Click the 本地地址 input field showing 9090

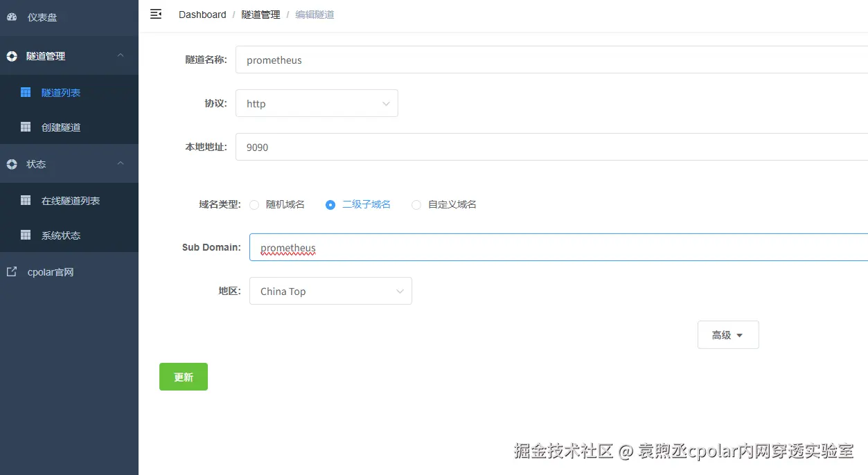pyautogui.click(x=551, y=147)
